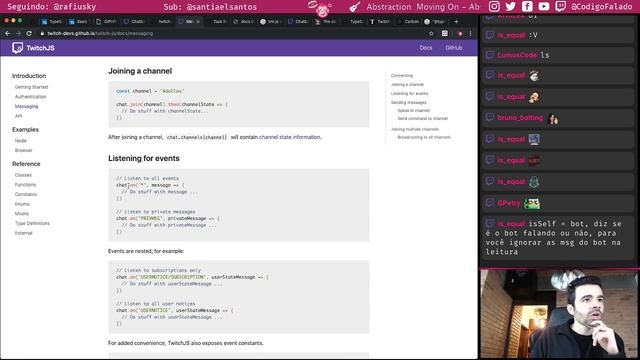Follow the channel state information link
Viewport: 640px width, 360px height.
(x=290, y=137)
